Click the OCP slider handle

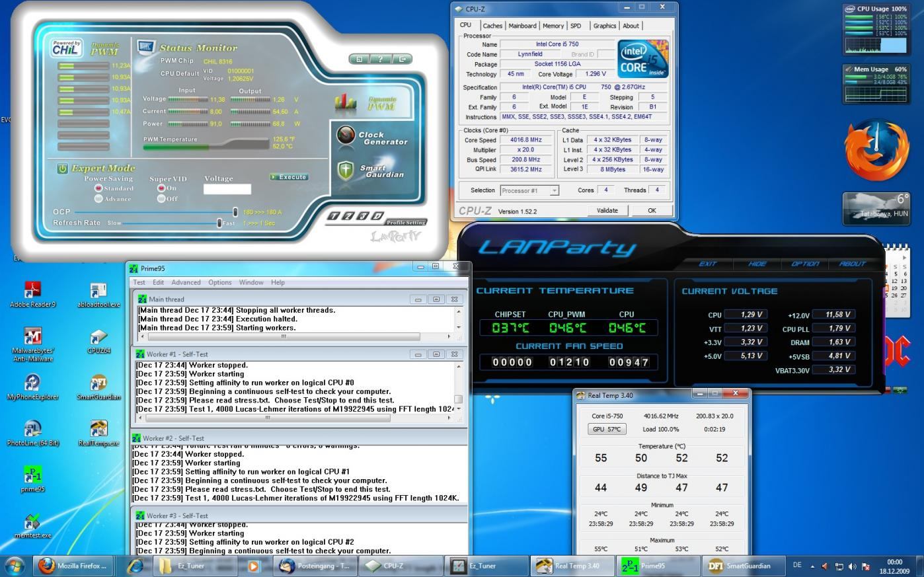[235, 212]
